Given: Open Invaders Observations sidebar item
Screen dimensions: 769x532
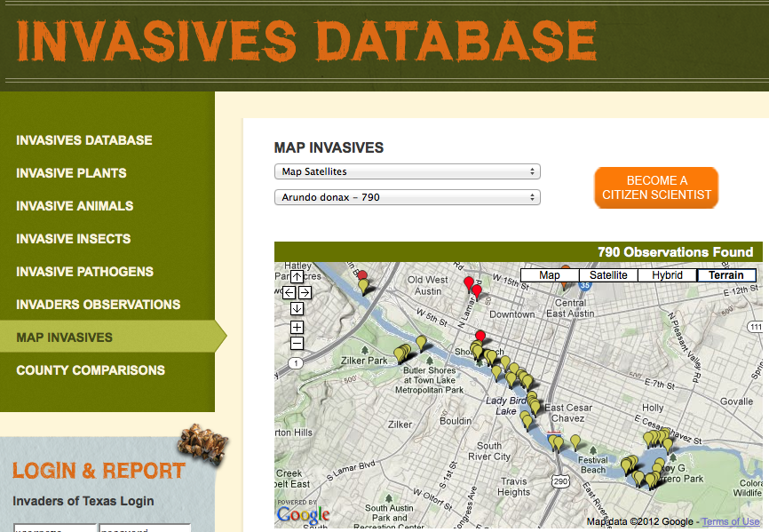Looking at the screenshot, I should [98, 305].
